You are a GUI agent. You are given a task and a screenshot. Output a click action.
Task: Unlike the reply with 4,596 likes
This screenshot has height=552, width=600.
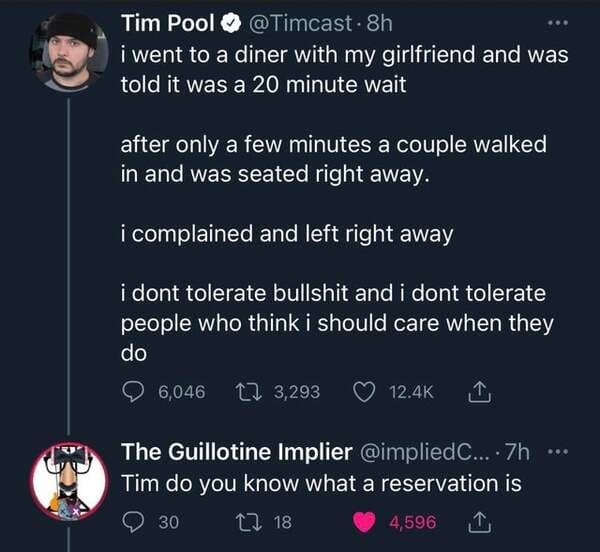[x=364, y=522]
